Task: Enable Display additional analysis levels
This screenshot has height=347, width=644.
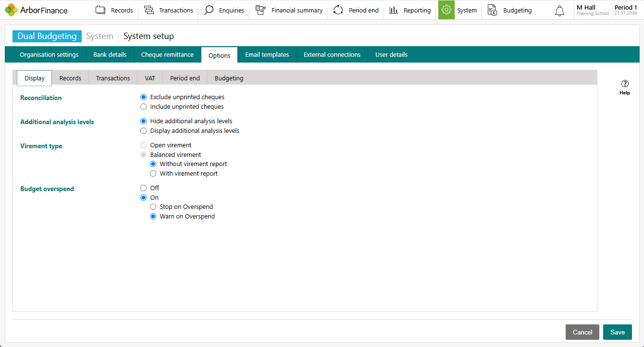Action: coord(143,130)
